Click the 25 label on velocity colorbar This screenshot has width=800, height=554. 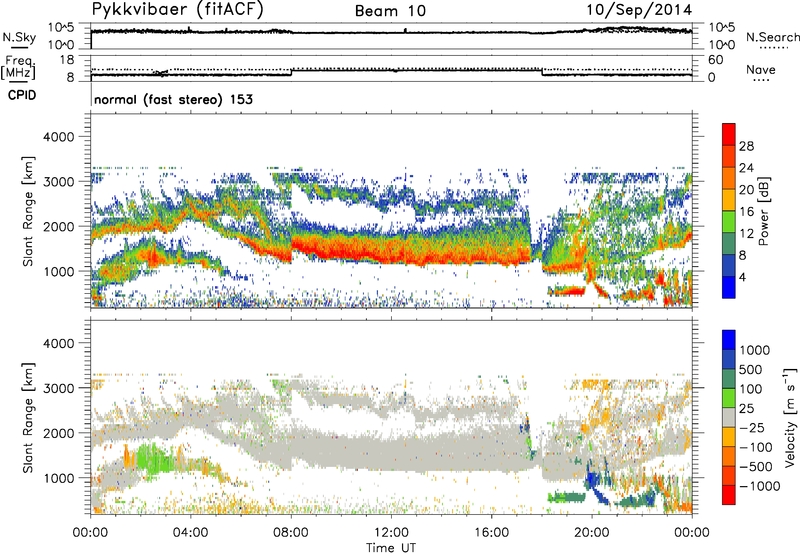coord(747,409)
